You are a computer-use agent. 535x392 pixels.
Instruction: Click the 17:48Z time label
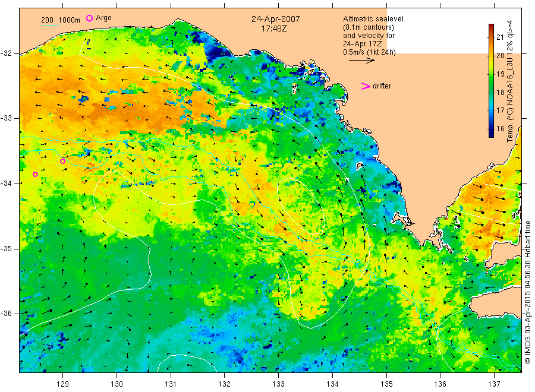pos(274,29)
